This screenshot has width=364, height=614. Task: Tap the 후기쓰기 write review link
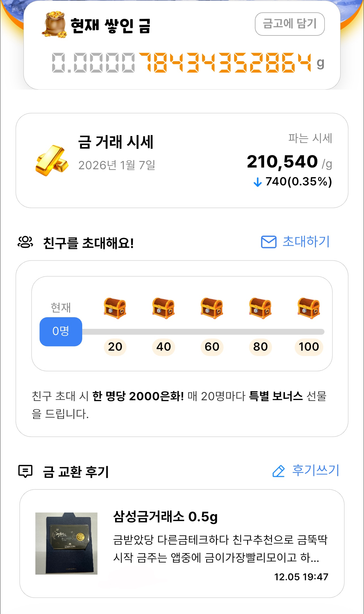click(316, 471)
